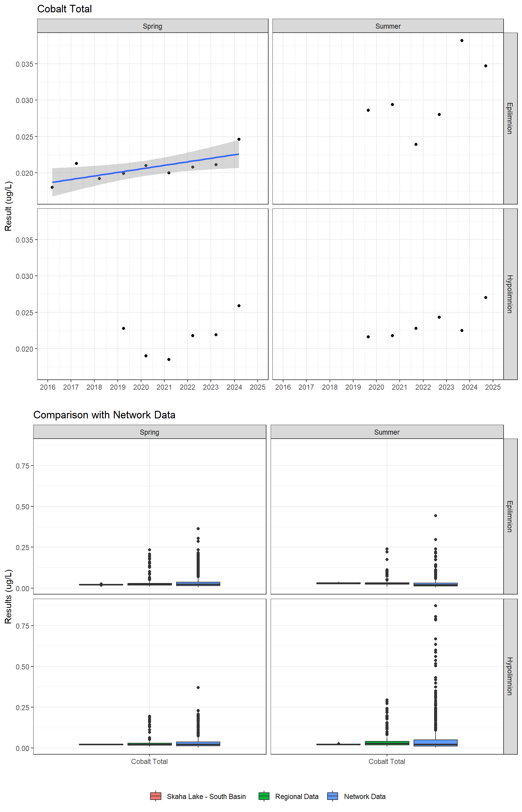Image resolution: width=522 pixels, height=812 pixels.
Task: Click the green Regional boxplot in Summer Hypolimnion
Action: coord(387,743)
